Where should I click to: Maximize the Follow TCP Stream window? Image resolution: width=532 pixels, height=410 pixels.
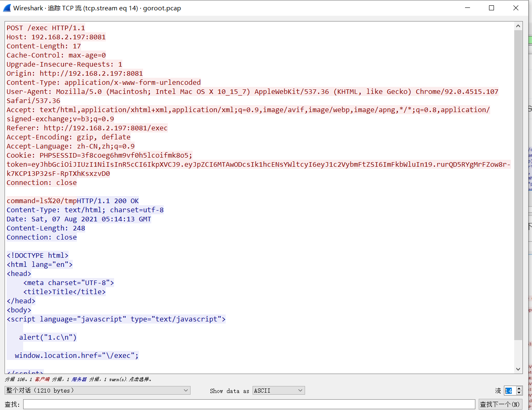click(491, 8)
